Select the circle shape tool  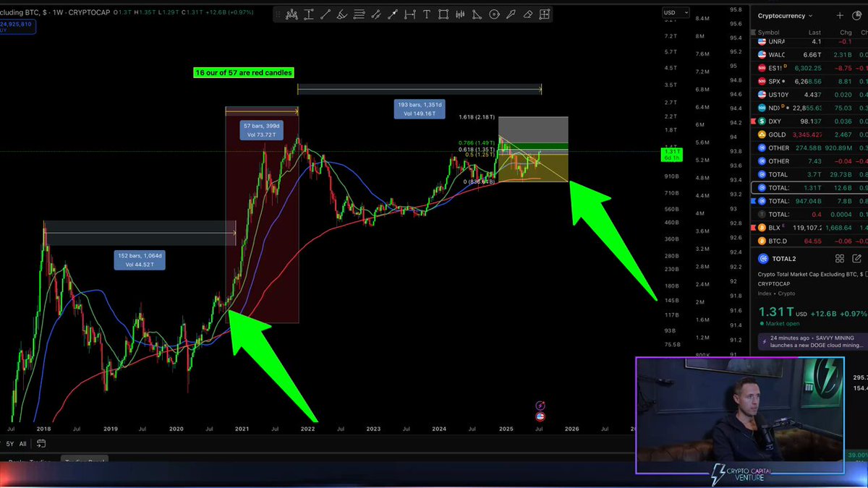[494, 14]
